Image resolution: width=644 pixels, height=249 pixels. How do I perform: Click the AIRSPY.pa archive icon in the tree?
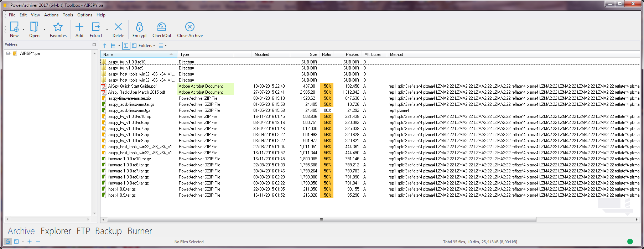coord(15,53)
